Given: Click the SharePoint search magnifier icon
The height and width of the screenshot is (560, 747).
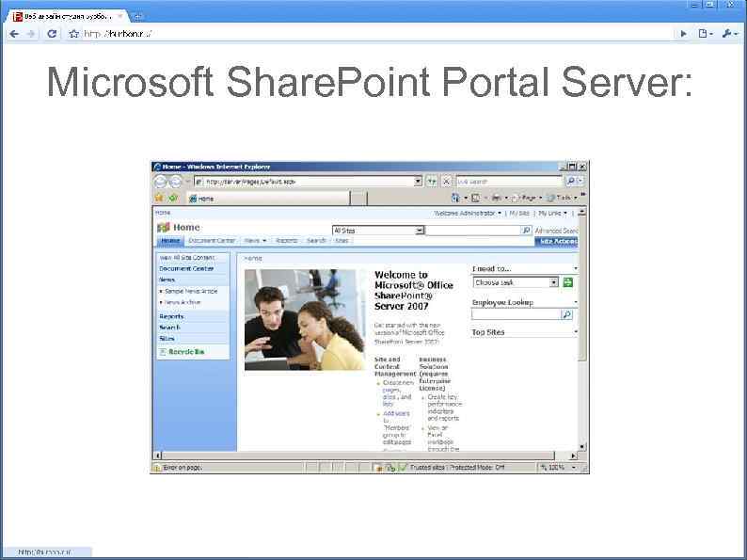Looking at the screenshot, I should [527, 231].
